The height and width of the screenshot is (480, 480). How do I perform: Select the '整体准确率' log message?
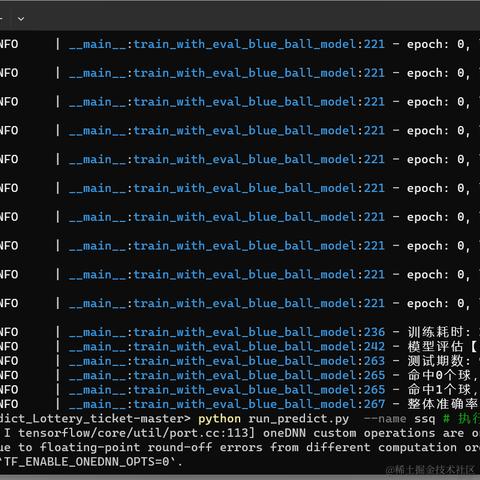tap(443, 404)
